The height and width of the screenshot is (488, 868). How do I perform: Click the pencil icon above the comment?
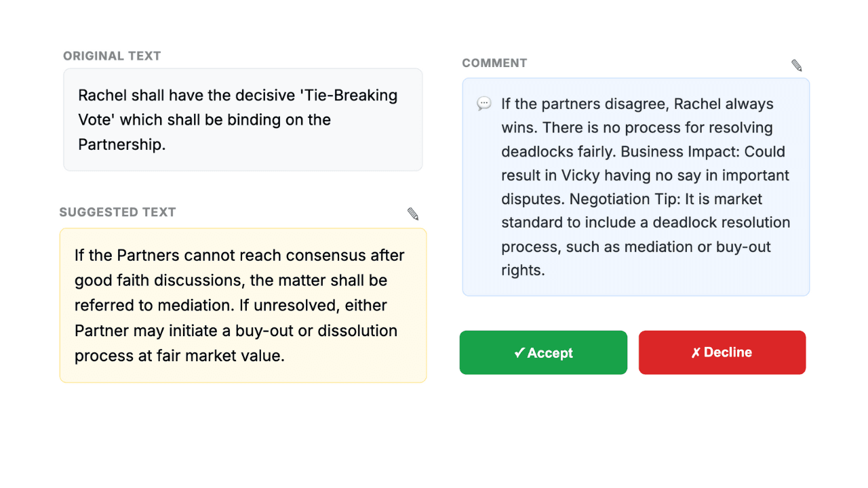point(797,66)
